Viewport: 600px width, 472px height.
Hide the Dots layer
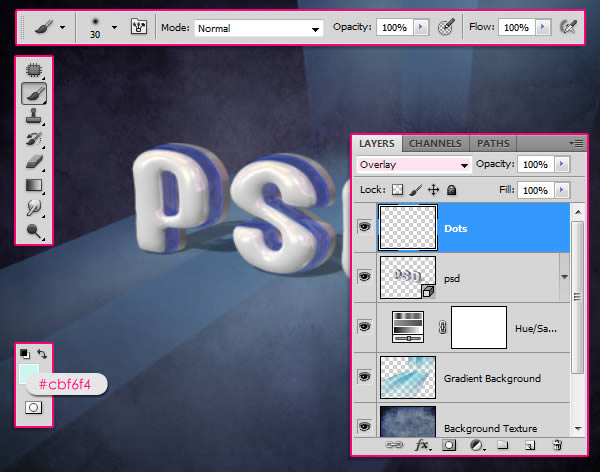point(364,227)
